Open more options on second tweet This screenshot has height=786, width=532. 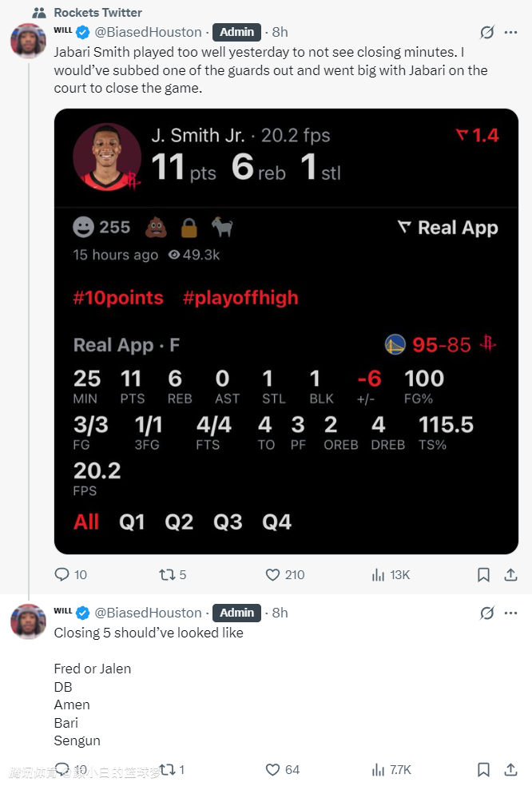[510, 613]
